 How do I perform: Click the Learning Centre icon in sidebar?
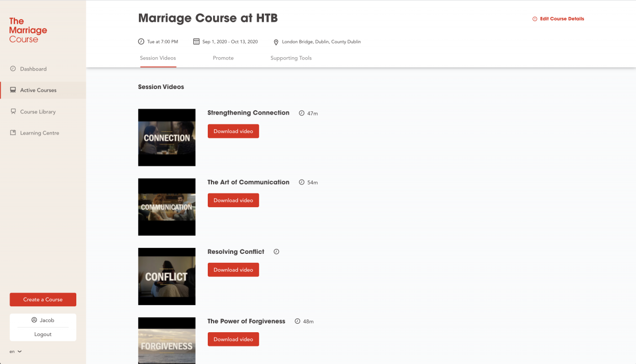click(x=13, y=133)
